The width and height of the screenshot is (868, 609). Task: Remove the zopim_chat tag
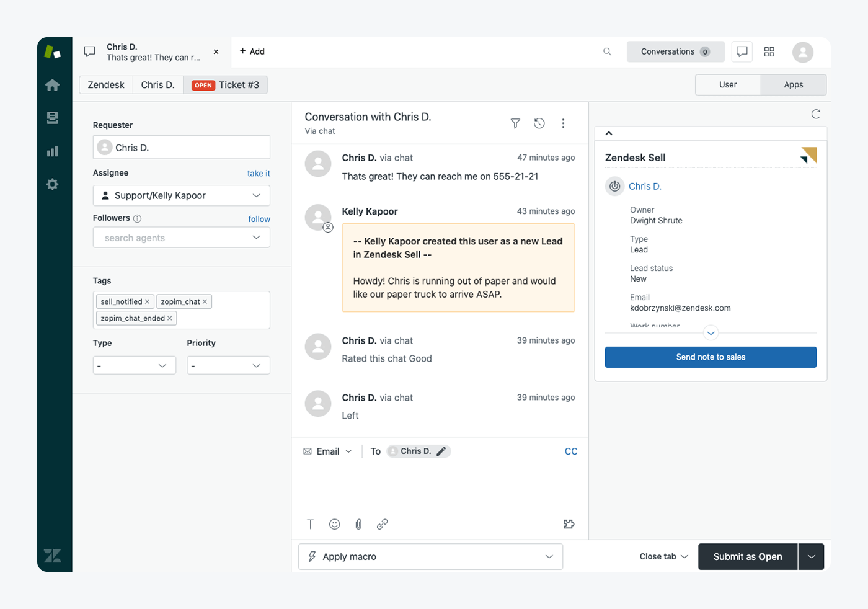coord(205,301)
